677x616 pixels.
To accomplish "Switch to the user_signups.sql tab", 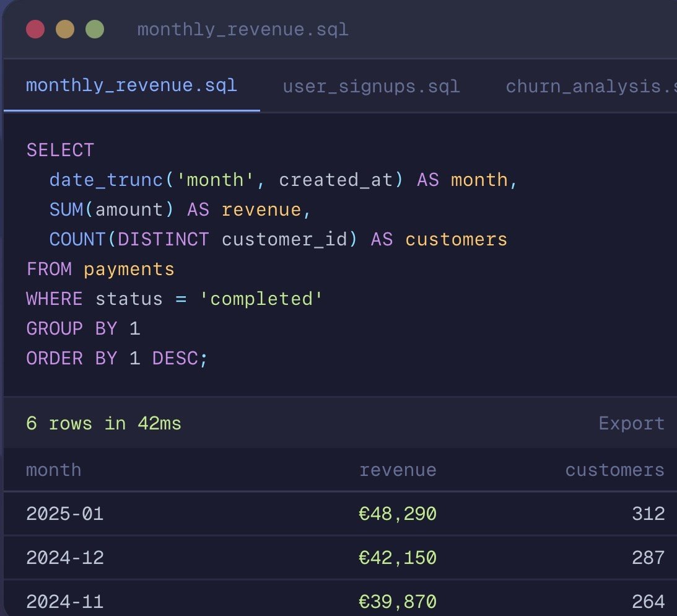I will [x=371, y=86].
